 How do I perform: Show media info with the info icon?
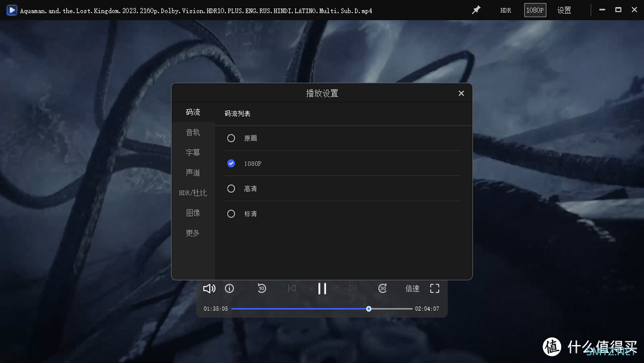230,288
